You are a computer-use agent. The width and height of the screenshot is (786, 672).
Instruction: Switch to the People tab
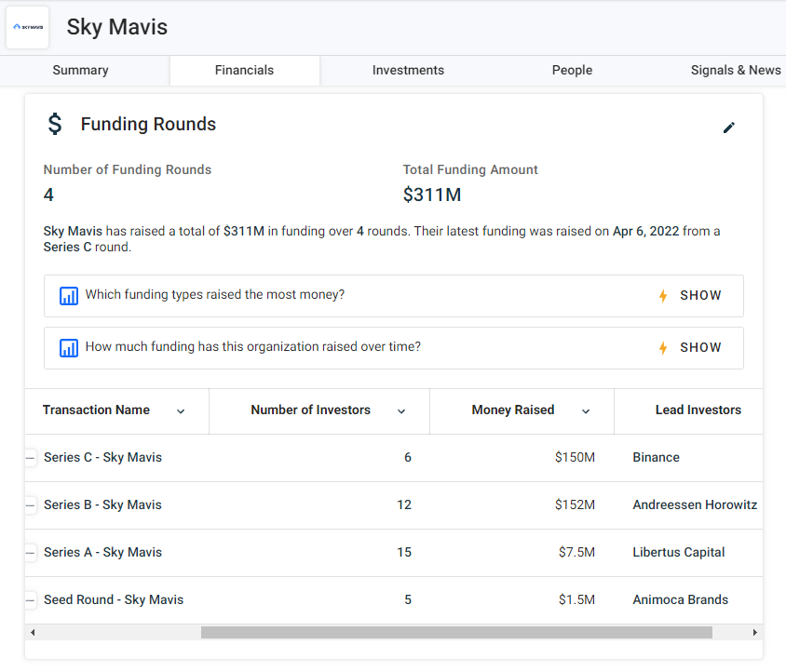coord(572,71)
